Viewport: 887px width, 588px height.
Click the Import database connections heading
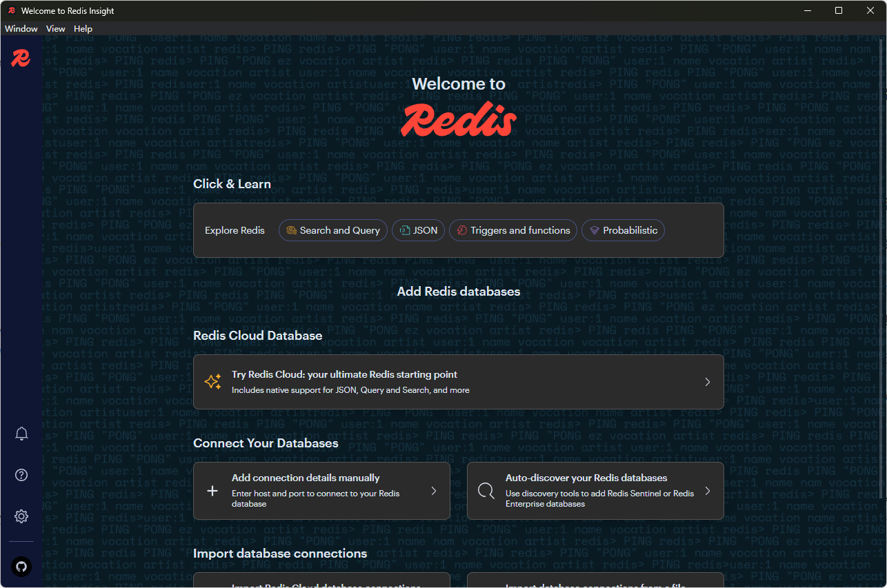280,554
